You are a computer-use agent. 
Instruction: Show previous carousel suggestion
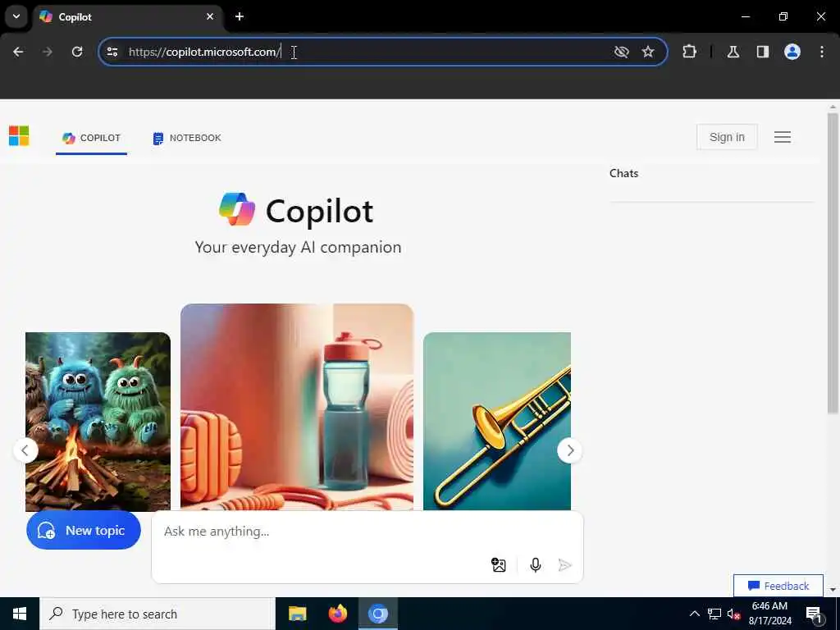(25, 450)
